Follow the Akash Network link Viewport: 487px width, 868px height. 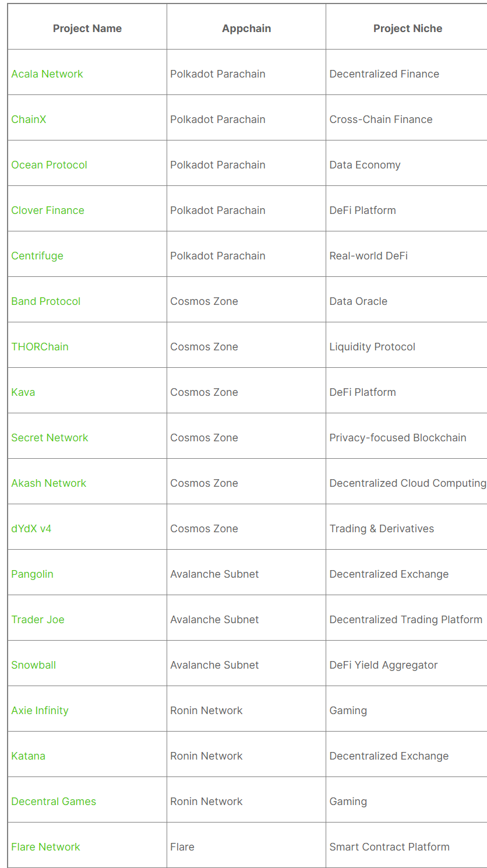click(49, 483)
